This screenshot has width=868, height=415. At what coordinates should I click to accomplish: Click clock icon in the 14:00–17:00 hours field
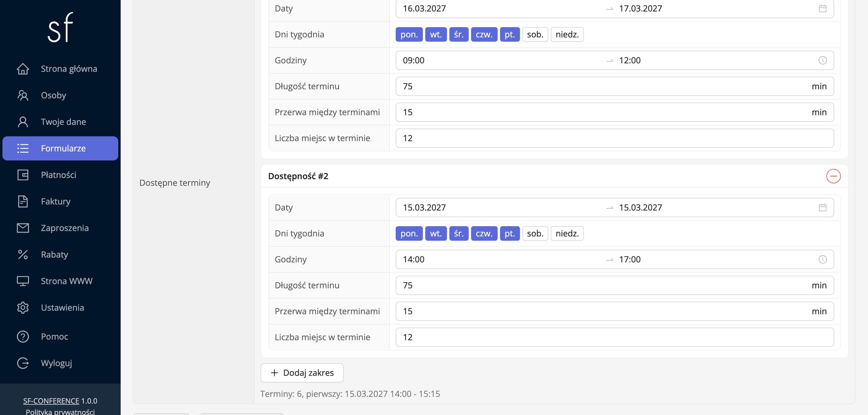(823, 259)
